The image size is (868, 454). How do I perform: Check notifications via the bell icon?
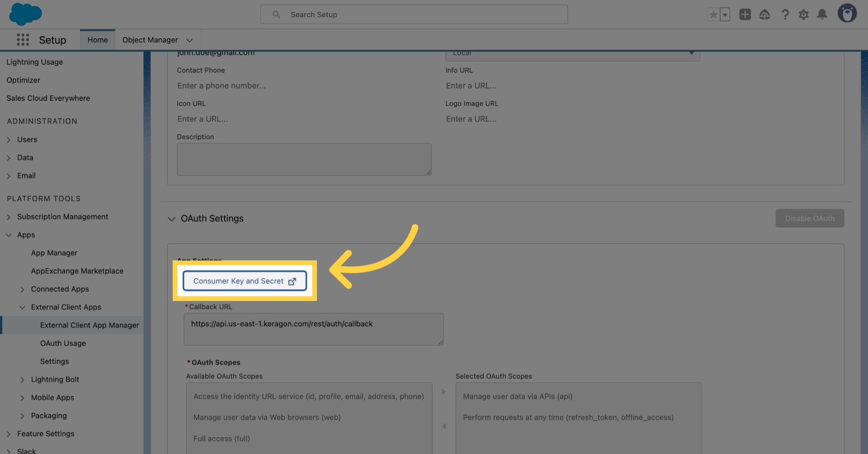pos(822,14)
